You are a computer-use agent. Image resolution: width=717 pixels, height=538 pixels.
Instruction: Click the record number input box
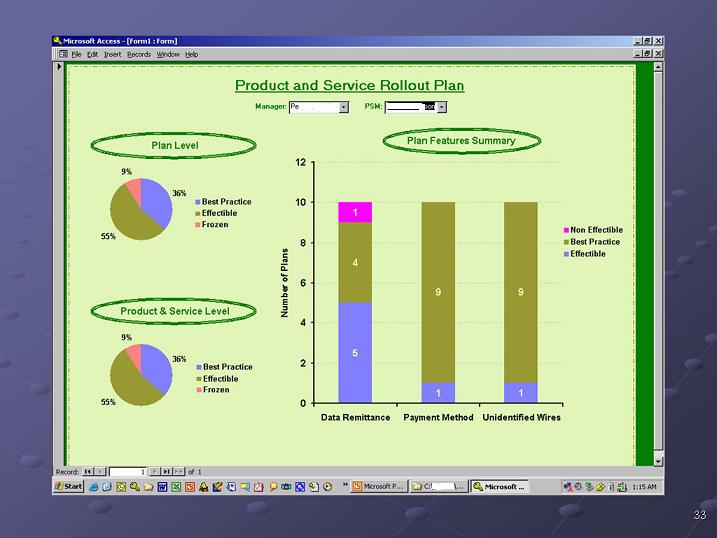click(x=127, y=471)
